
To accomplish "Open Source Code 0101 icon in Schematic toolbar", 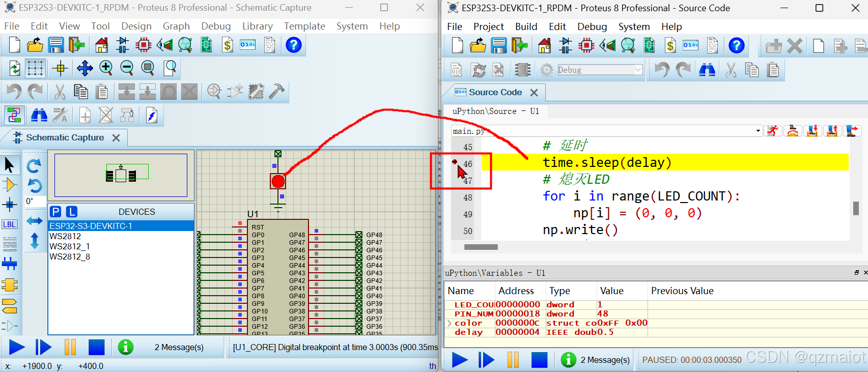I will pyautogui.click(x=248, y=45).
